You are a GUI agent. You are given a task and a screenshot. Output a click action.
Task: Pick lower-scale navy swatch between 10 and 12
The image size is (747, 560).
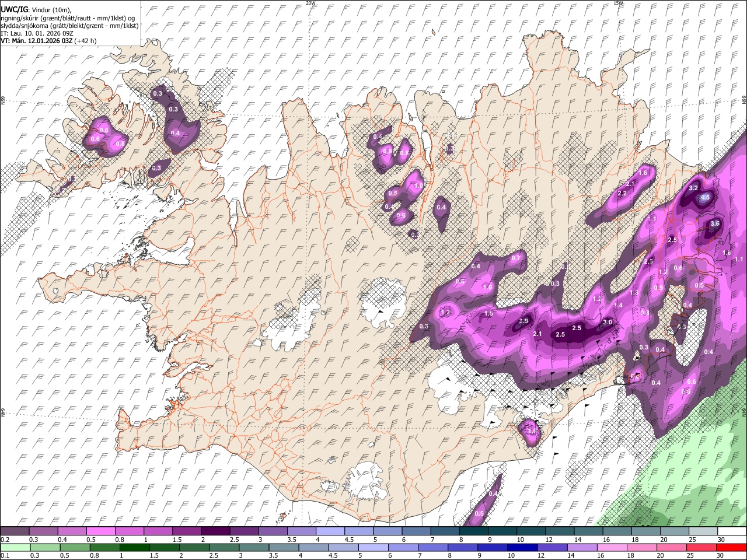click(522, 547)
